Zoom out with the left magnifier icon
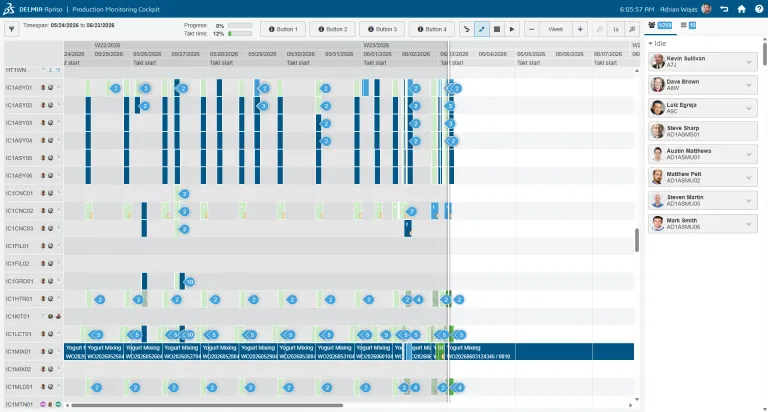The height and width of the screenshot is (412, 768). [600, 29]
